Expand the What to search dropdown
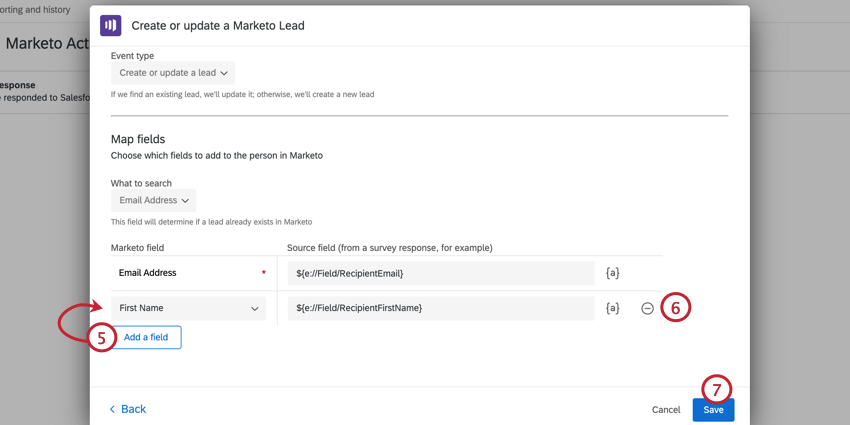Viewport: 850px width, 425px height. tap(153, 200)
